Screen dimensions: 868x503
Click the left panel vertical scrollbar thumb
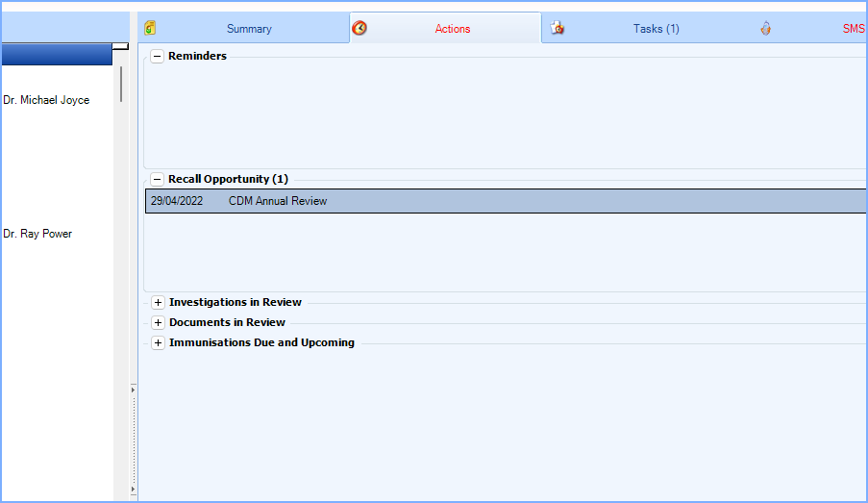[x=120, y=84]
